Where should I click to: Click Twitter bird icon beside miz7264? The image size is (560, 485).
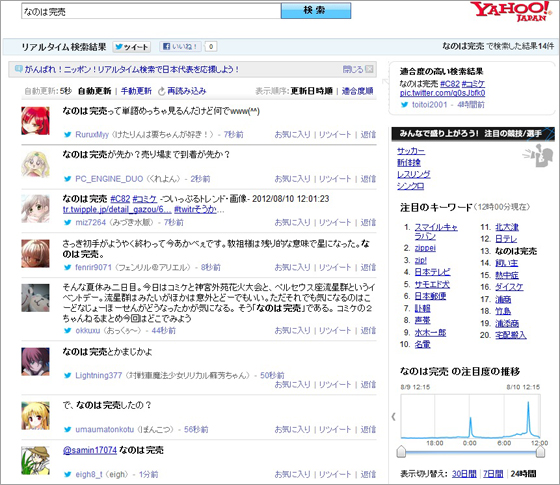pyautogui.click(x=68, y=222)
